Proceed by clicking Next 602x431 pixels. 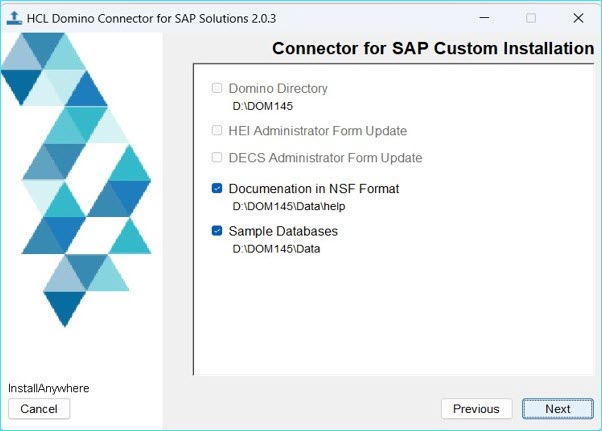558,408
